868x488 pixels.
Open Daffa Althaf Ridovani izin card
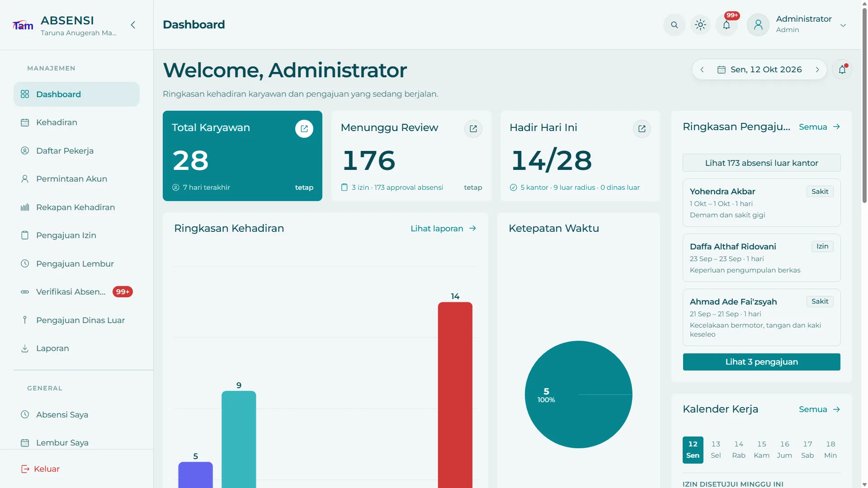[x=761, y=258]
